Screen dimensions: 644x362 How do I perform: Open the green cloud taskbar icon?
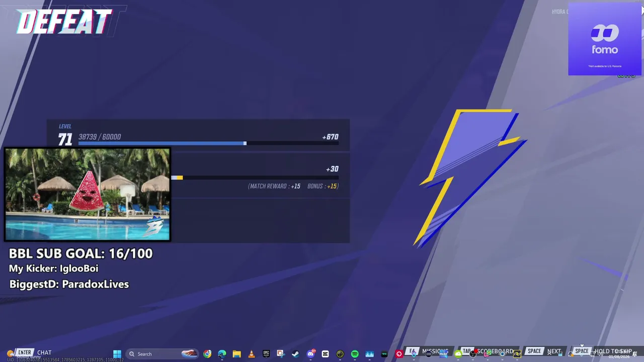(458, 354)
